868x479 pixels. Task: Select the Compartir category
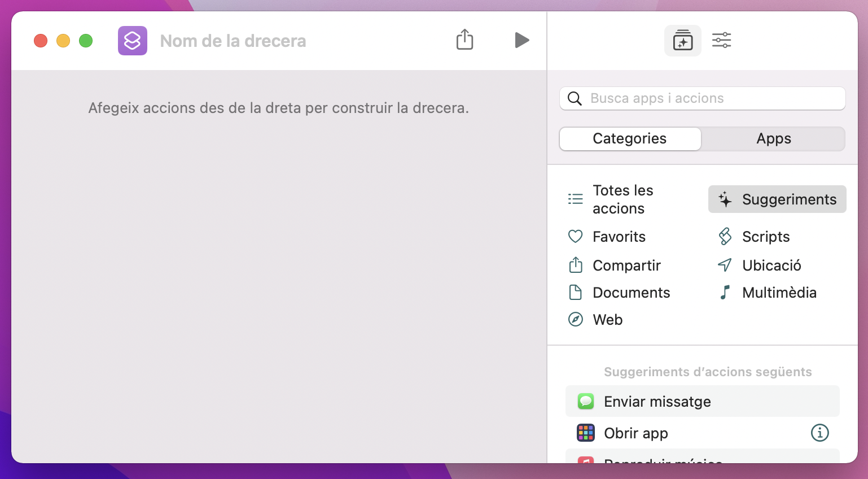(626, 265)
